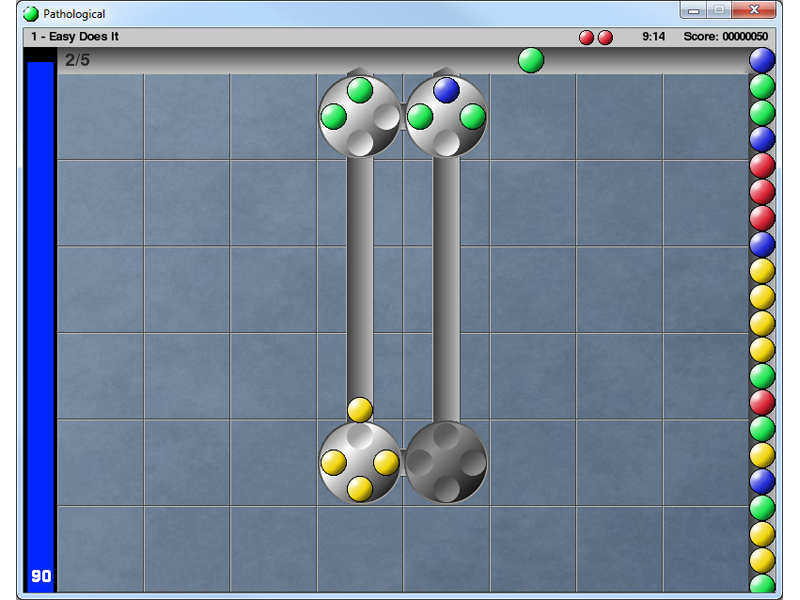The width and height of the screenshot is (800, 600).
Task: Click the 2/5 wheels completed counter
Action: click(77, 60)
